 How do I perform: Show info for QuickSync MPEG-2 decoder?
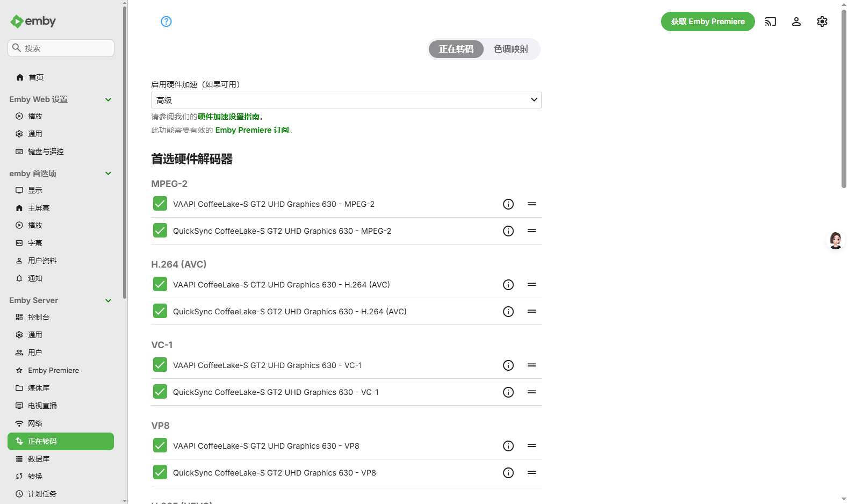tap(508, 231)
